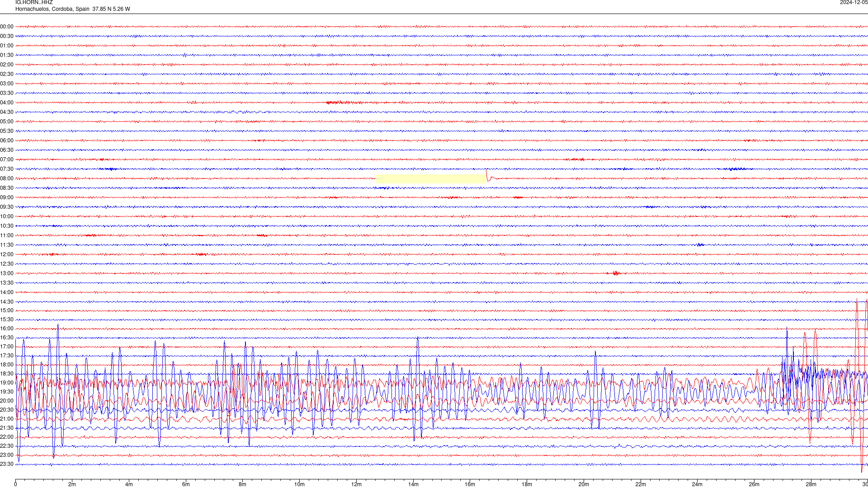Click the 04:00 time label

(x=7, y=103)
